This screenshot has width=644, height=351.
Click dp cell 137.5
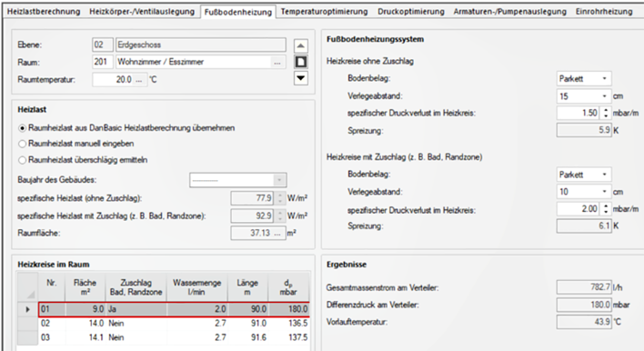tap(288, 337)
